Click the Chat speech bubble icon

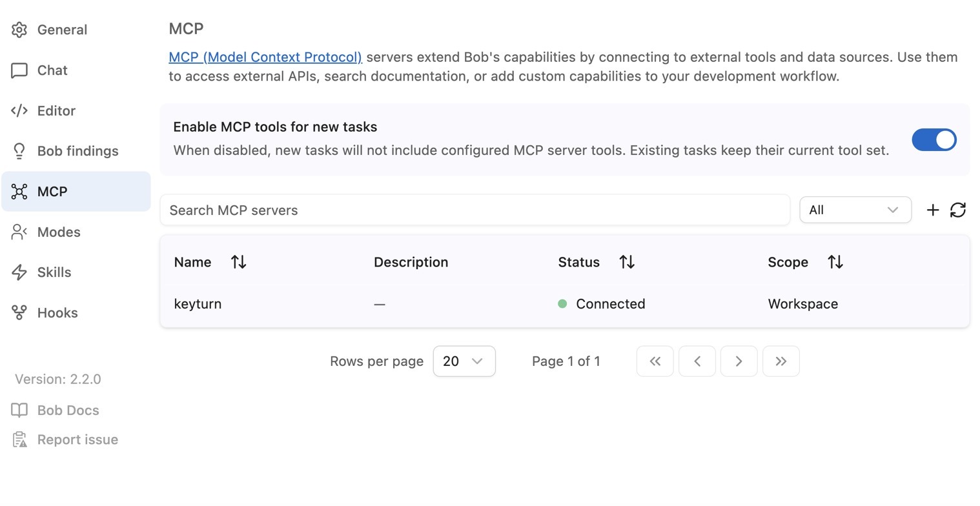pos(19,70)
